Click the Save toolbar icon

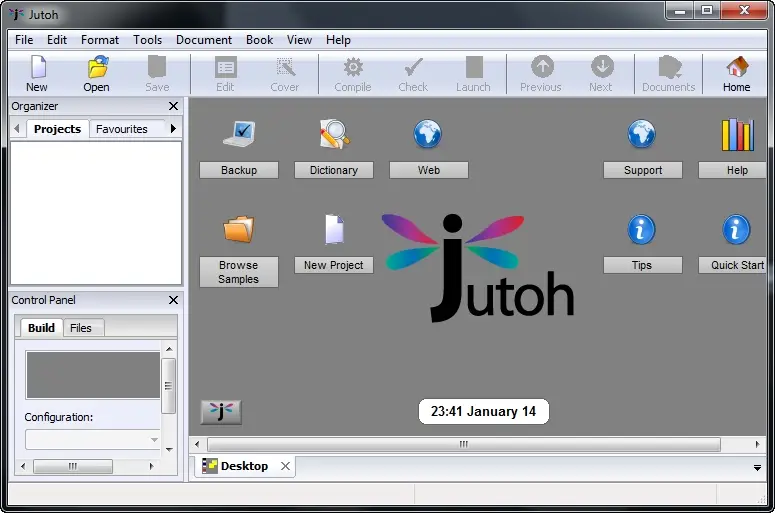point(157,67)
